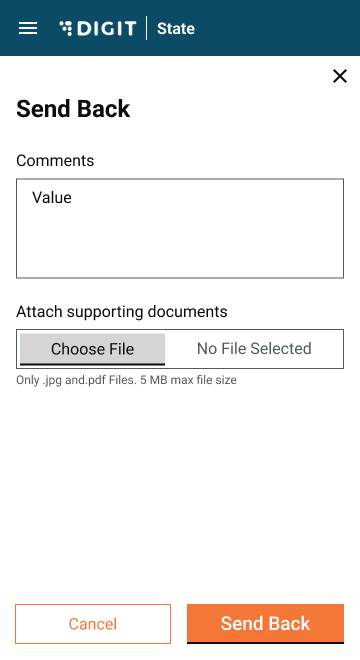This screenshot has width=360, height=660.
Task: Click the No File Selected text
Action: pyautogui.click(x=254, y=349)
